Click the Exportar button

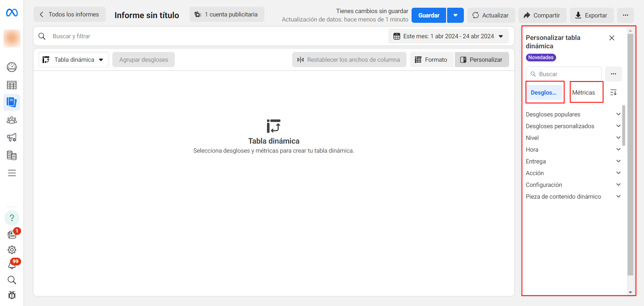[x=592, y=15]
